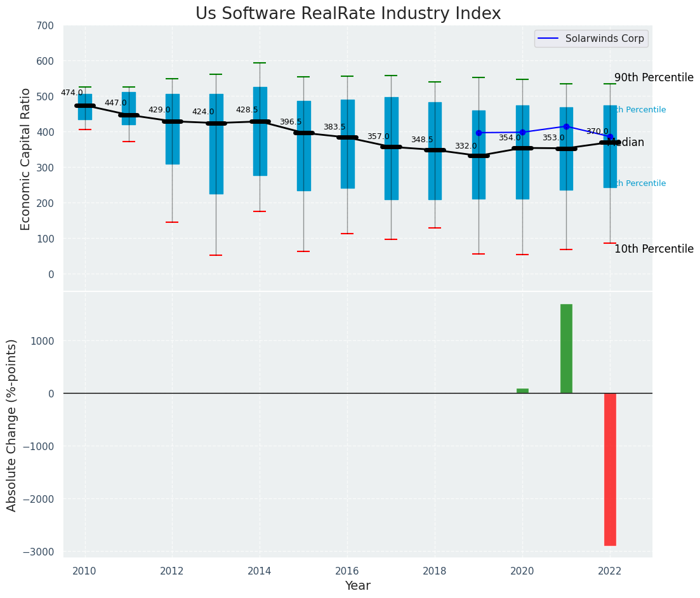
Task: Click the 2010 median marker labeled 474.0
Action: tap(85, 106)
